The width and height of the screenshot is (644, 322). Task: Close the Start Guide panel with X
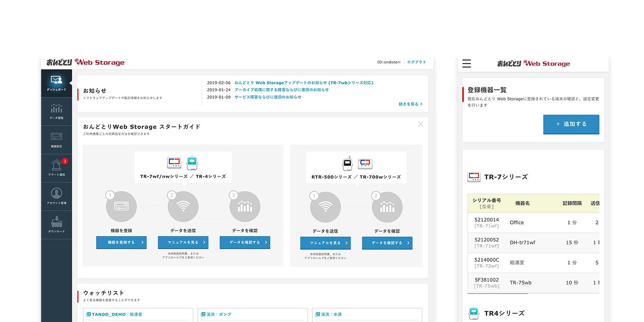(420, 124)
